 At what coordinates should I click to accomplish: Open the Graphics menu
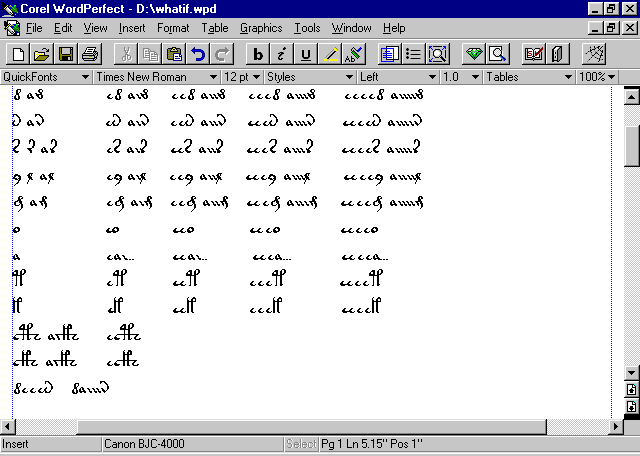click(x=260, y=28)
